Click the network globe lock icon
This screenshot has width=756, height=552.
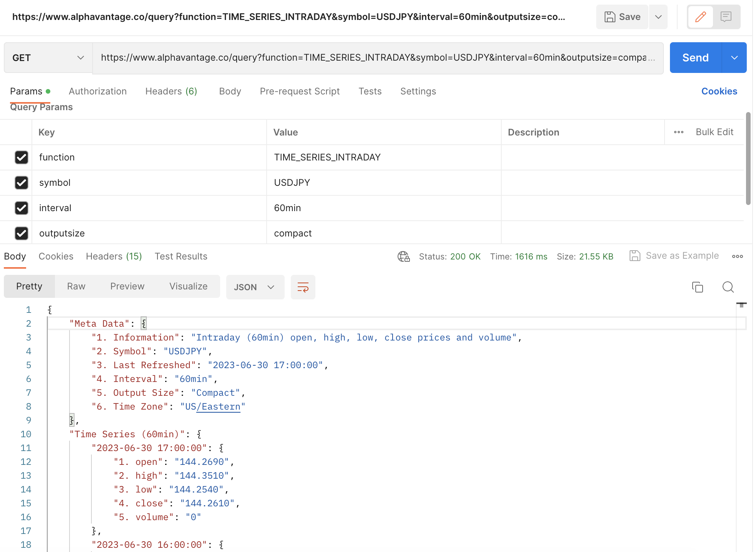tap(403, 256)
